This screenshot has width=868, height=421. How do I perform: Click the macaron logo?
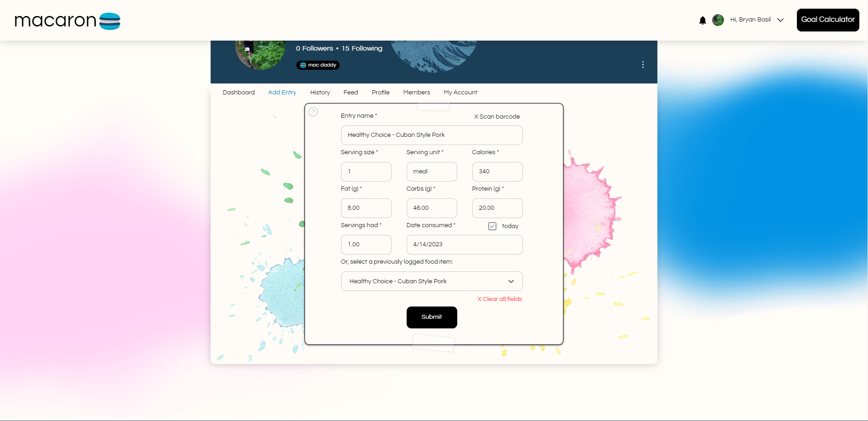[67, 21]
